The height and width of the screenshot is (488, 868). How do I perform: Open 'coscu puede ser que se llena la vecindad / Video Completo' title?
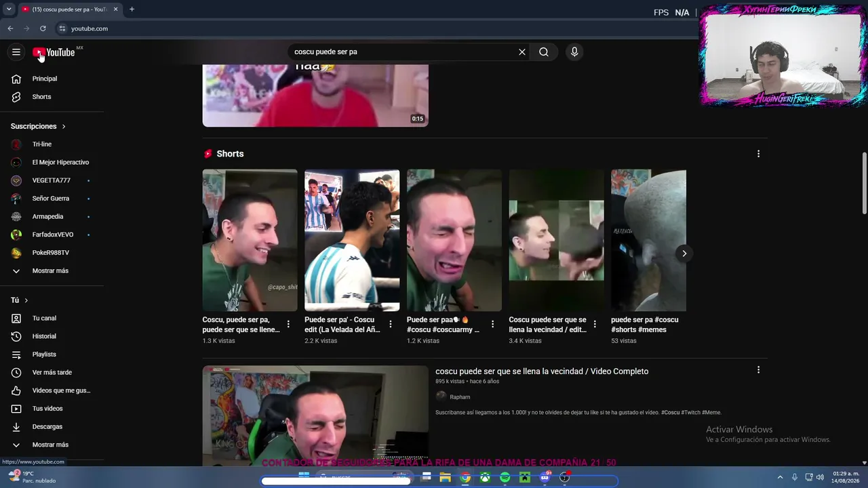542,371
